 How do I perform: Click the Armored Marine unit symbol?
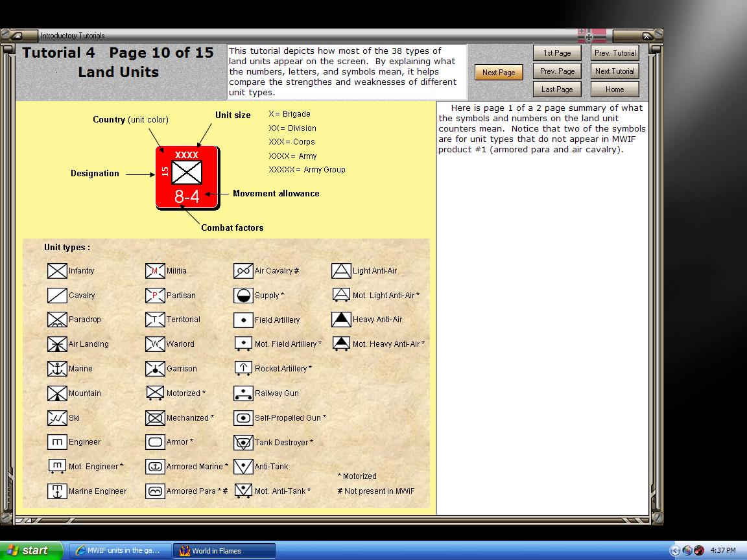tap(155, 467)
